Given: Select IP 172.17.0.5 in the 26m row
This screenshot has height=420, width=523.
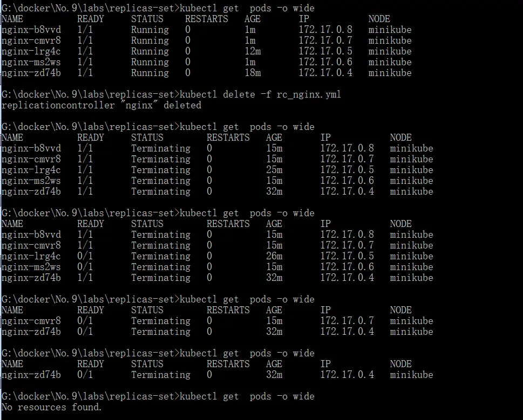Looking at the screenshot, I should pyautogui.click(x=347, y=256).
